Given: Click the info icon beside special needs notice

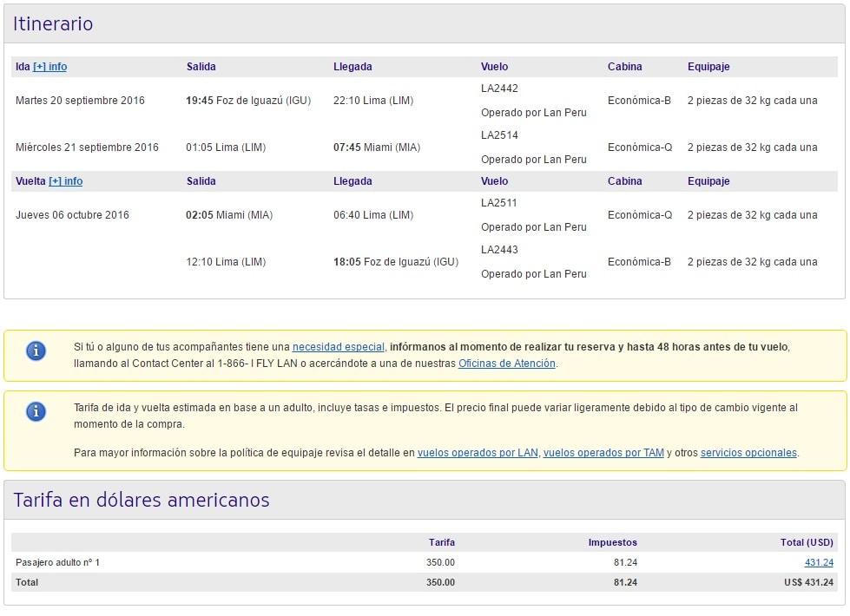Looking at the screenshot, I should point(36,351).
